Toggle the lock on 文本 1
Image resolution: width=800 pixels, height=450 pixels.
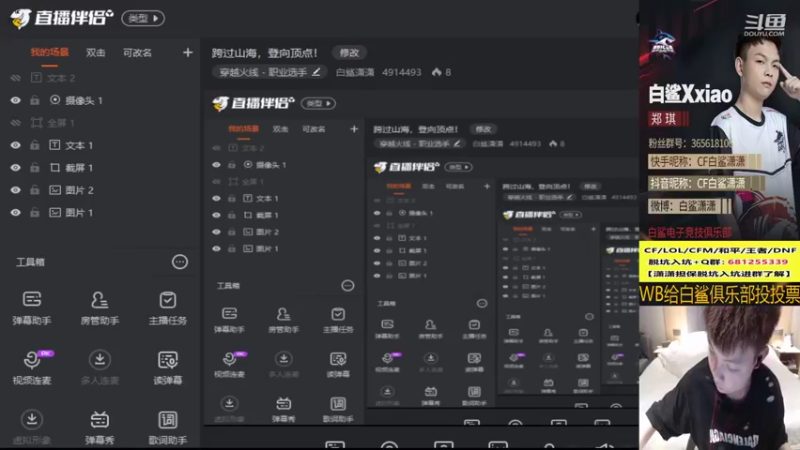tap(35, 145)
